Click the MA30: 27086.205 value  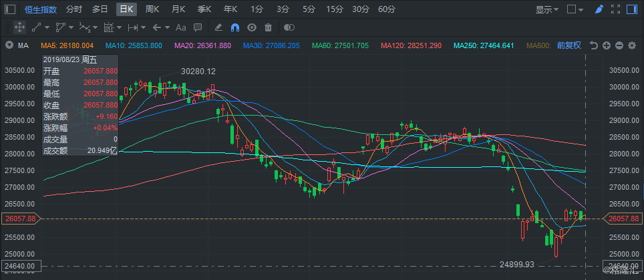(271, 45)
